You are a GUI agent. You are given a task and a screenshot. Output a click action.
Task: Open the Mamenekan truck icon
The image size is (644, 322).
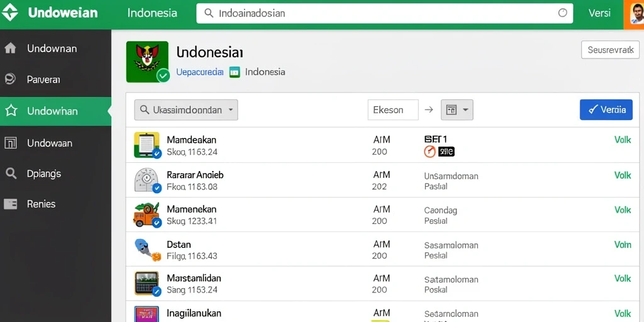(147, 214)
